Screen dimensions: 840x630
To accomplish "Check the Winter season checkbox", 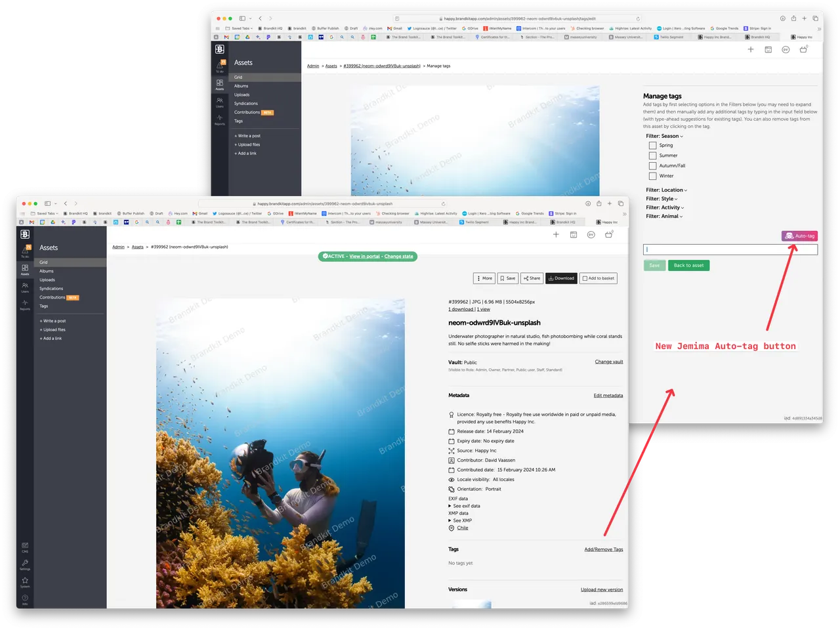I will pos(652,176).
